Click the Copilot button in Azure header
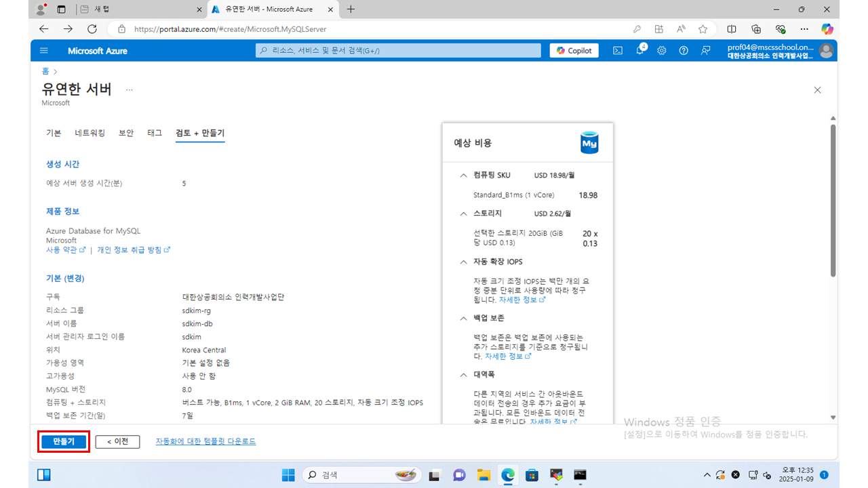The image size is (868, 488). click(x=574, y=51)
